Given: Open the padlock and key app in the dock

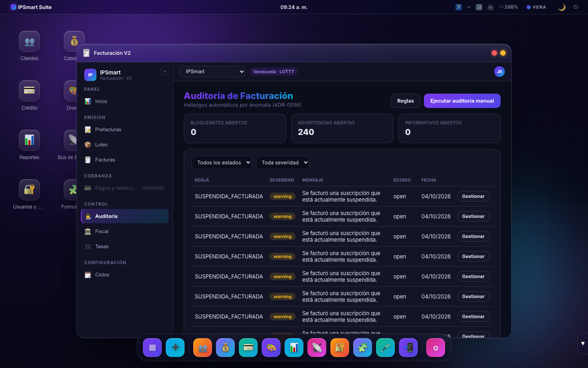Looking at the screenshot, I should [340, 348].
